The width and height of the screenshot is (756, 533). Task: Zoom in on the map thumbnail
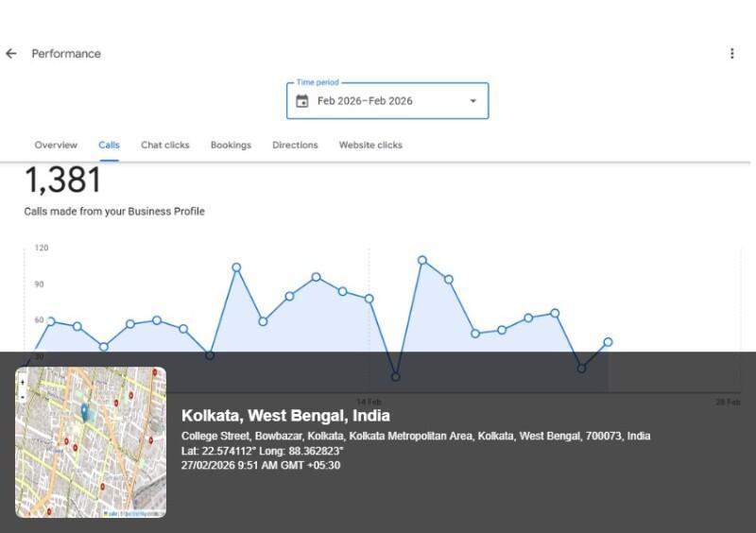click(x=23, y=383)
